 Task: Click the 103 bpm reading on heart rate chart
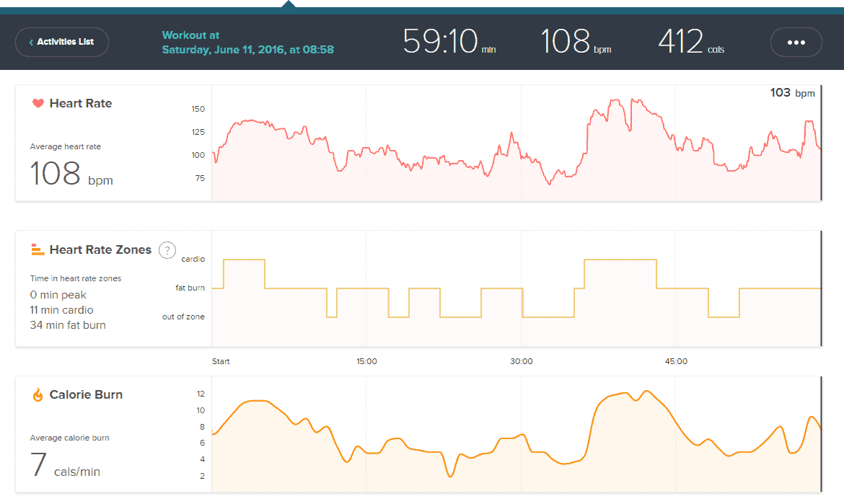[x=791, y=93]
